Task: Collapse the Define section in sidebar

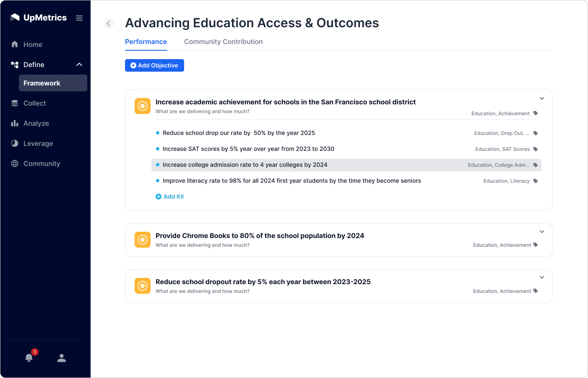Action: tap(79, 65)
